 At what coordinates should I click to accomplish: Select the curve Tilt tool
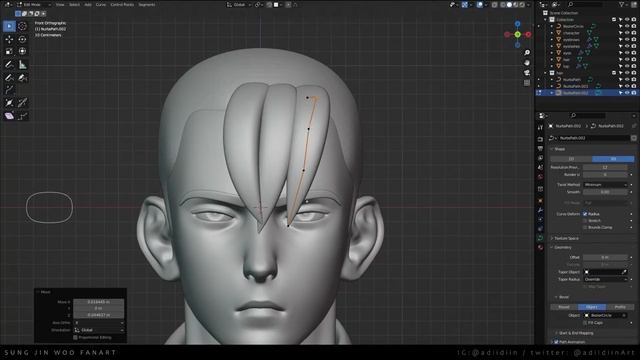click(22, 103)
